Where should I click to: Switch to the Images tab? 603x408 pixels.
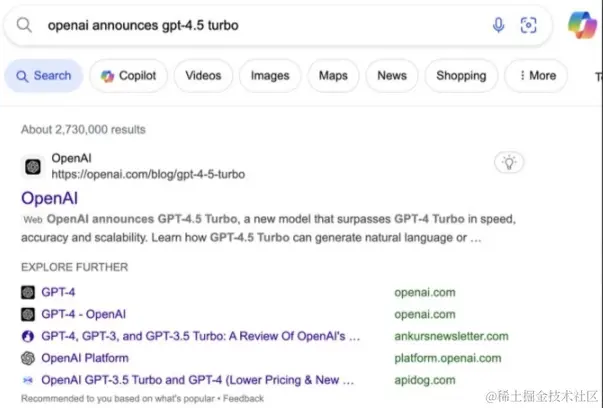270,76
